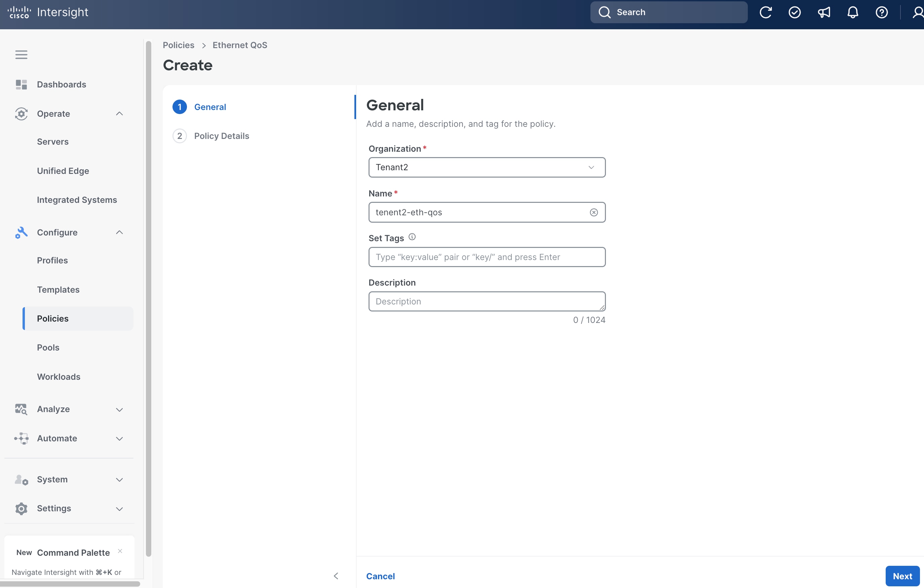Click the sidebar vertical scrollbar

point(149,299)
